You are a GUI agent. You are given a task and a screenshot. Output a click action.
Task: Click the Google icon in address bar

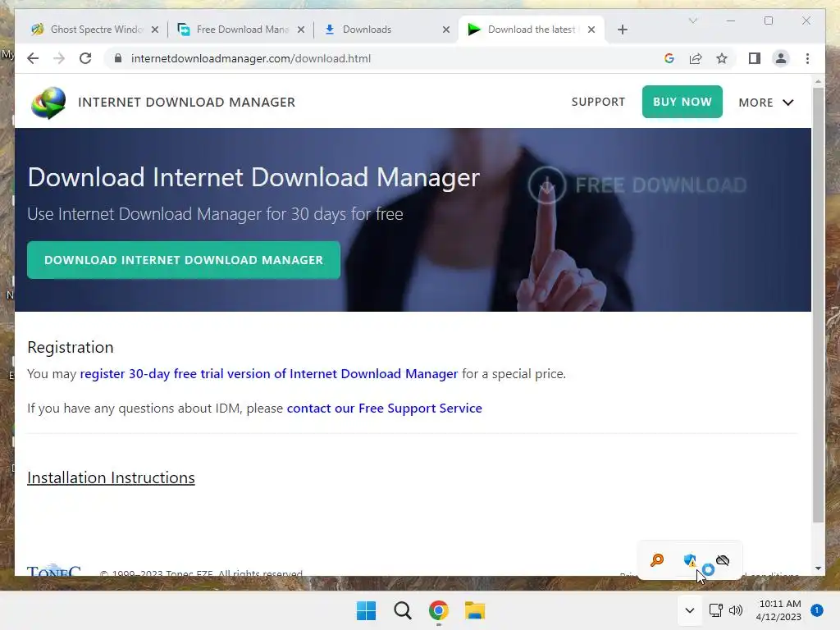click(x=669, y=58)
